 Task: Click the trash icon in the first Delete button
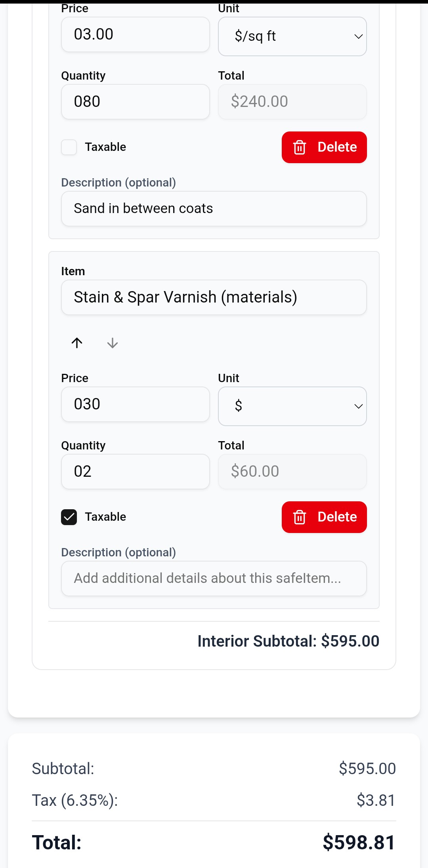(x=300, y=147)
